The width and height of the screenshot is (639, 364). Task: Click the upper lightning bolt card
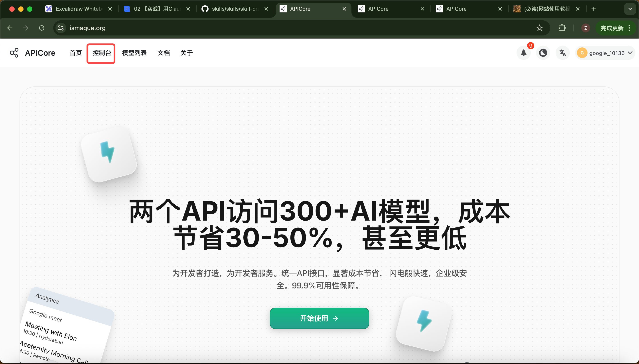[108, 154]
